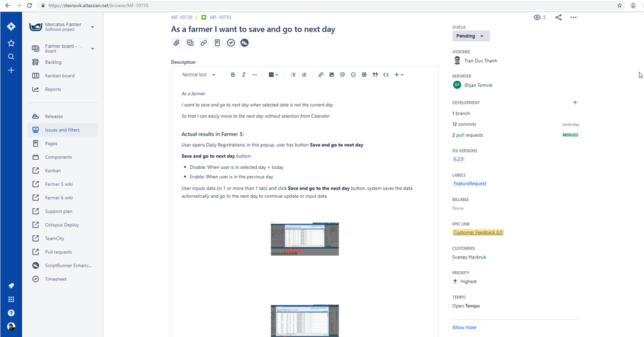Viewport: 644px width, 337px height.
Task: Open the Customer Feedback 6.0 epic link
Action: pyautogui.click(x=478, y=233)
